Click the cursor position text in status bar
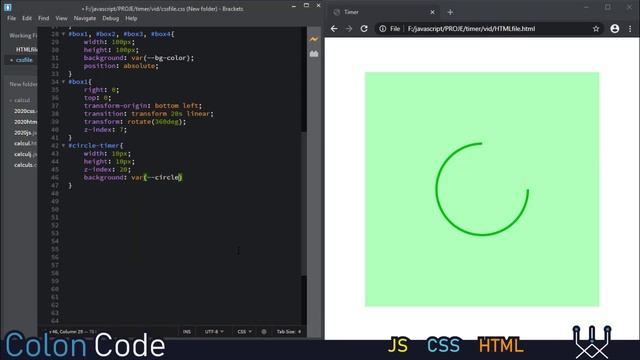 click(x=72, y=331)
